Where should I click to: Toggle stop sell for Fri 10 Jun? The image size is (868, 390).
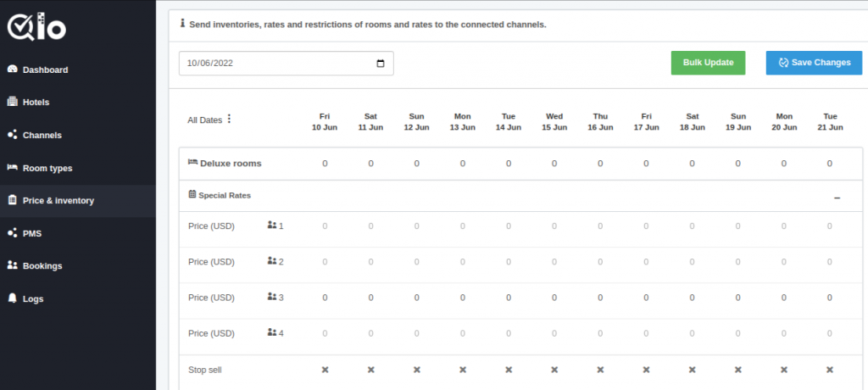coord(325,370)
